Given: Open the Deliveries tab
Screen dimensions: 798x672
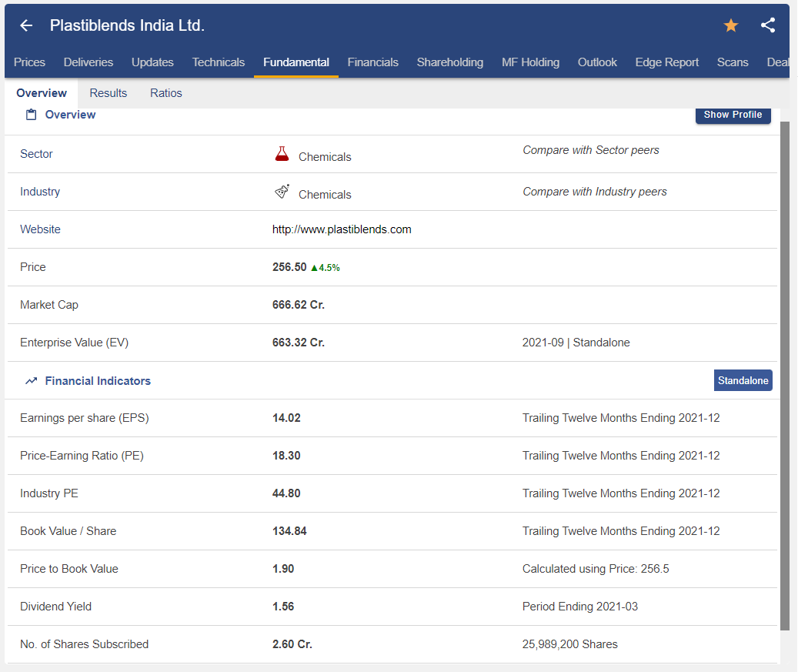Looking at the screenshot, I should tap(88, 62).
